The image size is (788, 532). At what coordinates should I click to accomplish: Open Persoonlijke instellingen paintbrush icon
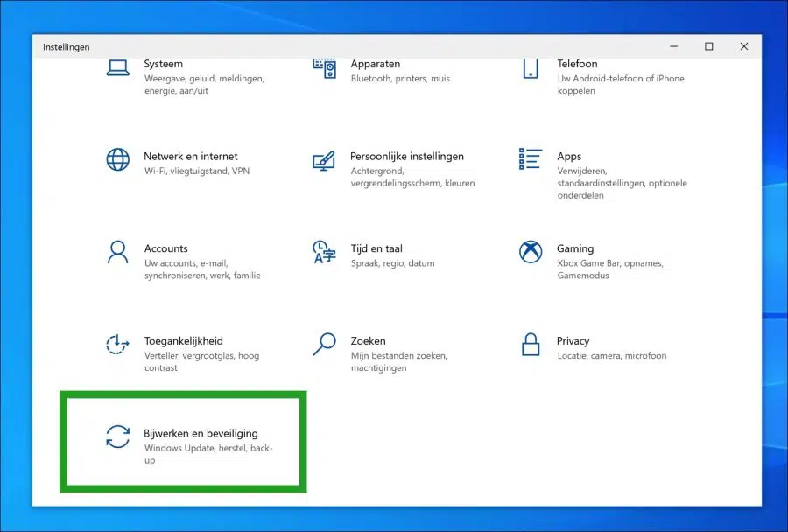(x=324, y=161)
